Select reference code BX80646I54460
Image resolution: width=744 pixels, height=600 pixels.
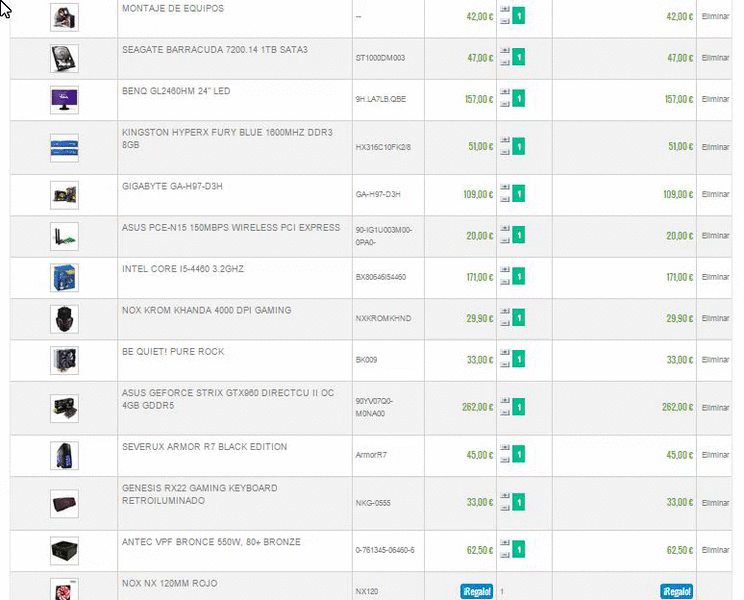point(381,277)
